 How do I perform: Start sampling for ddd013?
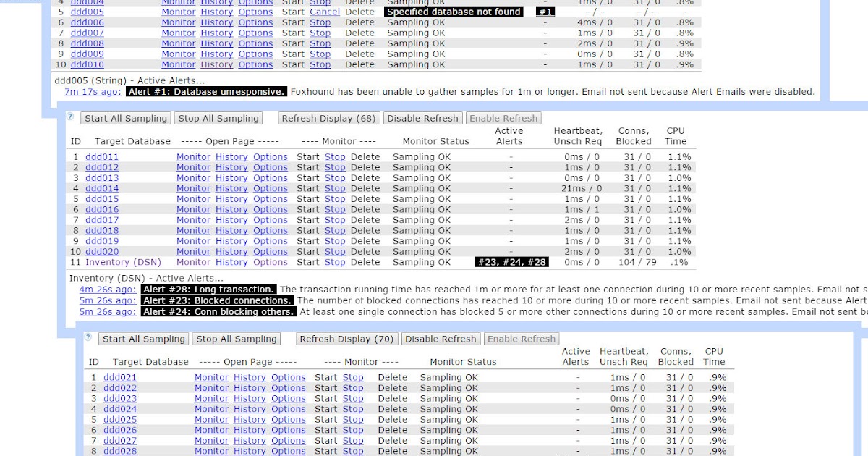308,177
